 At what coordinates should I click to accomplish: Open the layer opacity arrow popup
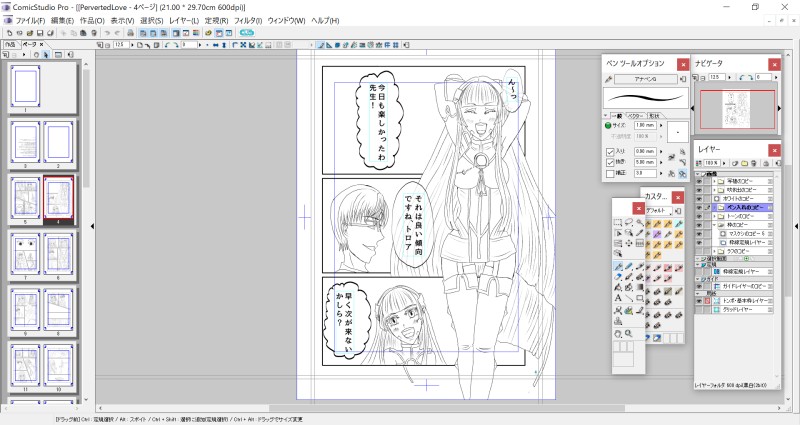point(724,163)
